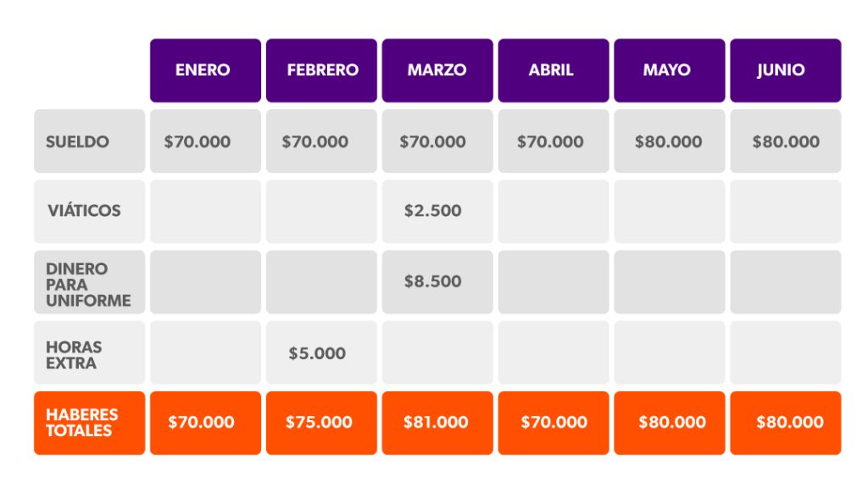The image size is (868, 482).
Task: Click the MARZO month header
Action: (x=437, y=70)
